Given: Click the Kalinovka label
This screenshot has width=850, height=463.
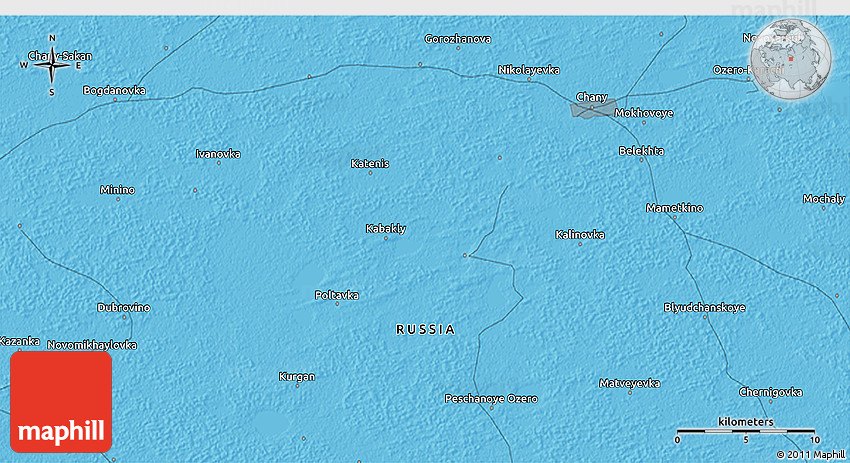Looking at the screenshot, I should pyautogui.click(x=579, y=235).
